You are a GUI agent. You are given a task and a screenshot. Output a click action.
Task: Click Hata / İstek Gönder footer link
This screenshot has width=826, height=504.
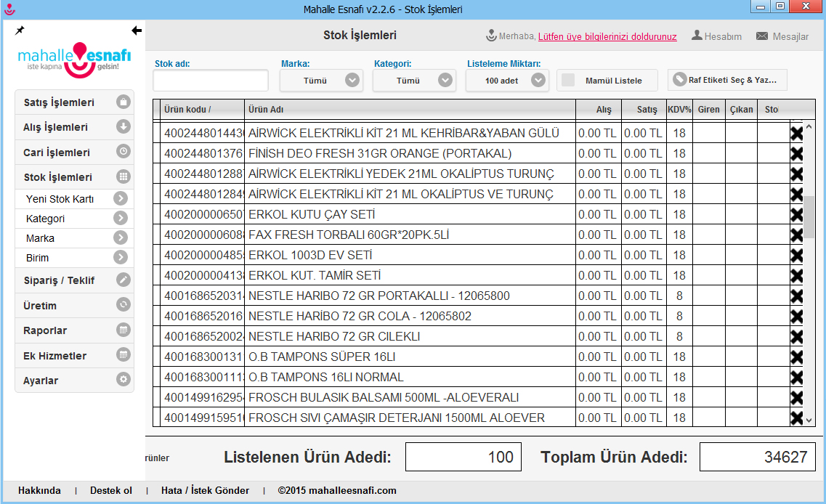[x=205, y=490]
